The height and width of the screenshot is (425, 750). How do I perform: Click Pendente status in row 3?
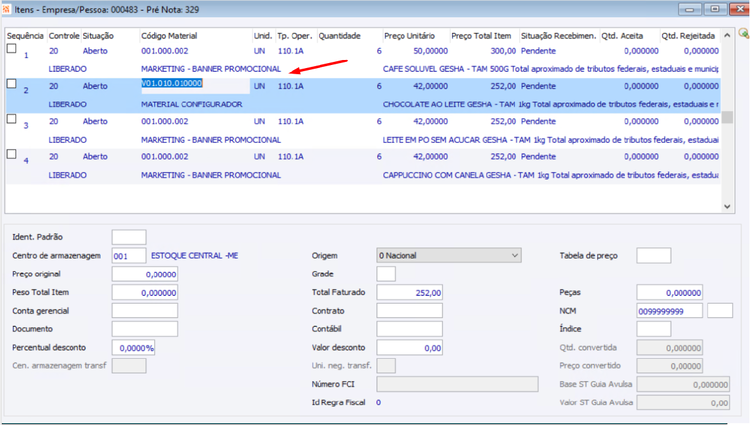coord(538,121)
